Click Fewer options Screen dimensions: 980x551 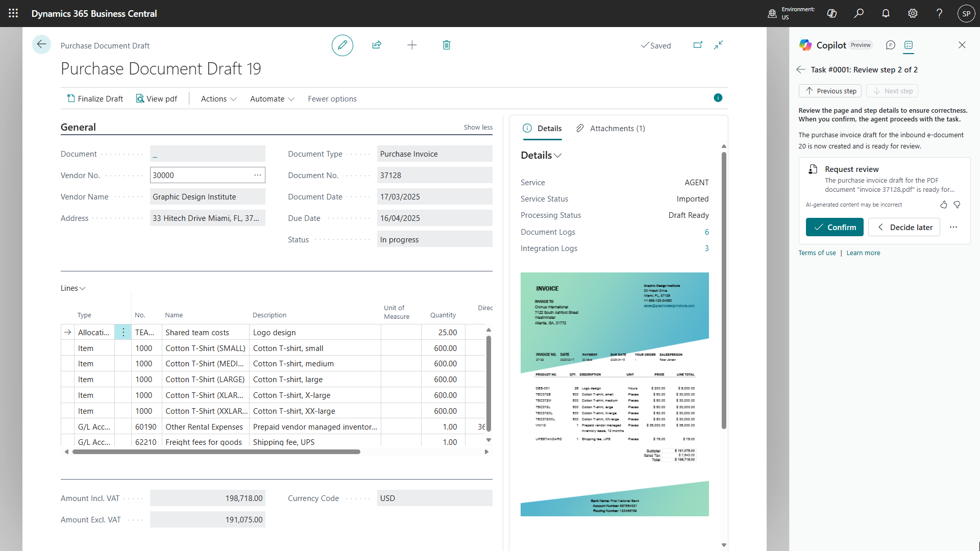pyautogui.click(x=332, y=99)
